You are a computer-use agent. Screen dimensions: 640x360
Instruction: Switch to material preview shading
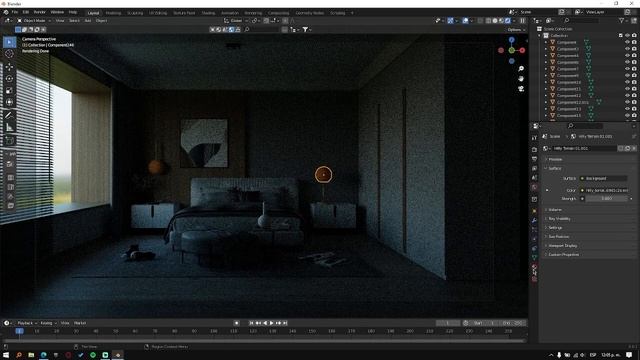(x=502, y=20)
